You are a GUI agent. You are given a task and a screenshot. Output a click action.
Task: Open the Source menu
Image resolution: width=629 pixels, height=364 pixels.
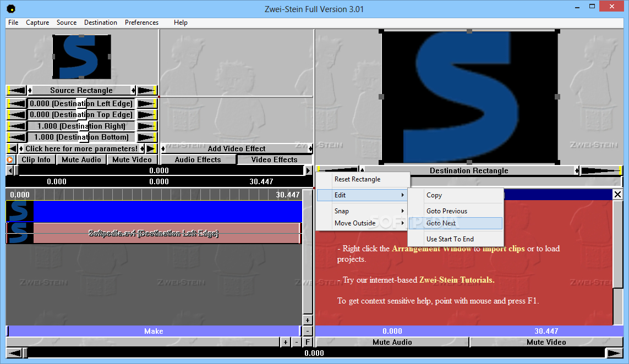67,23
